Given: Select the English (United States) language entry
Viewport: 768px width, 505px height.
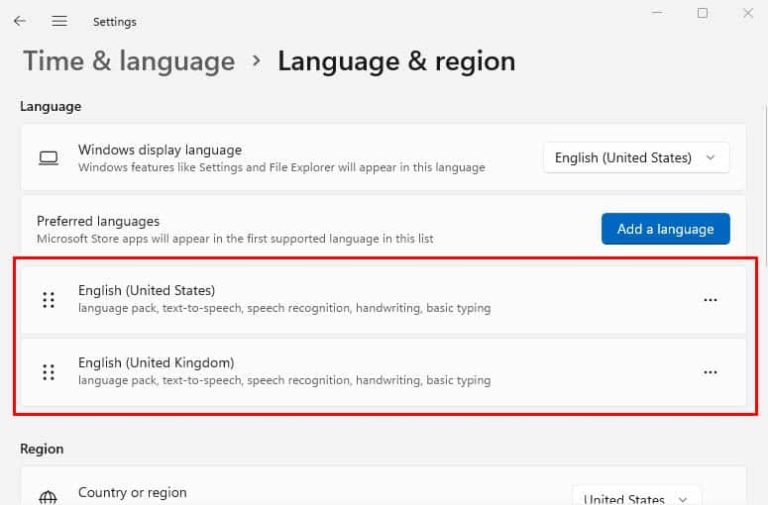Looking at the screenshot, I should click(x=146, y=291).
